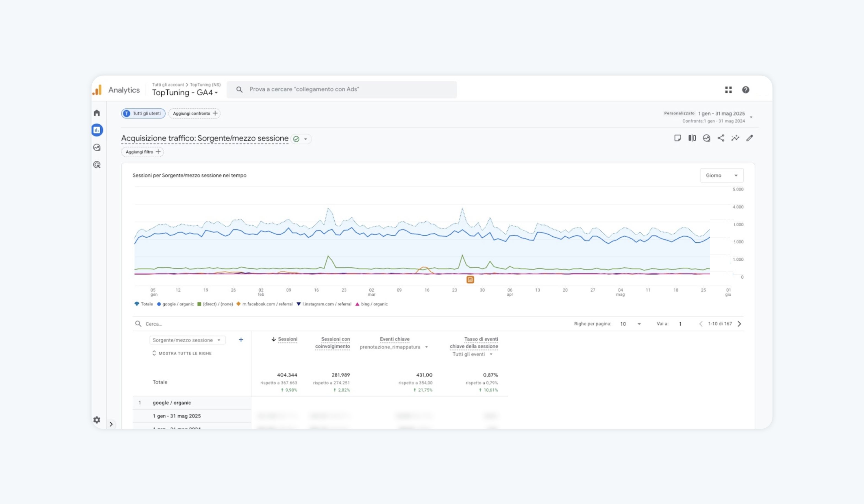The height and width of the screenshot is (504, 864).
Task: Click the Share report icon
Action: pyautogui.click(x=721, y=138)
